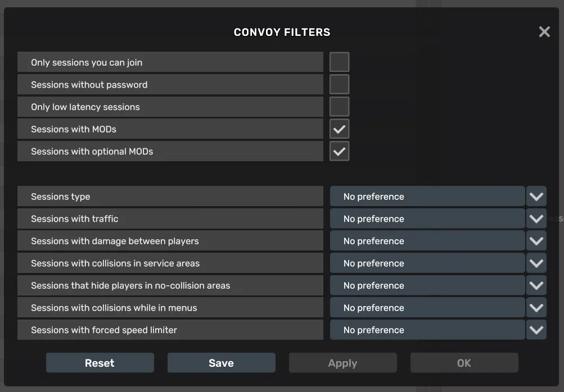This screenshot has width=564, height=392.
Task: Click chevron next to 'Sessions with forced speed limiter'
Action: (536, 330)
